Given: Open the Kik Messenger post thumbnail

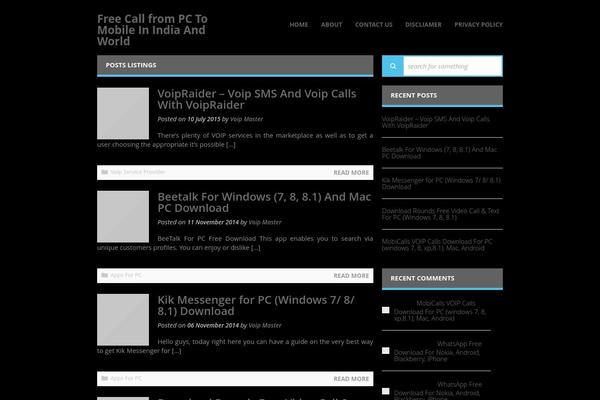Looking at the screenshot, I should (123, 320).
